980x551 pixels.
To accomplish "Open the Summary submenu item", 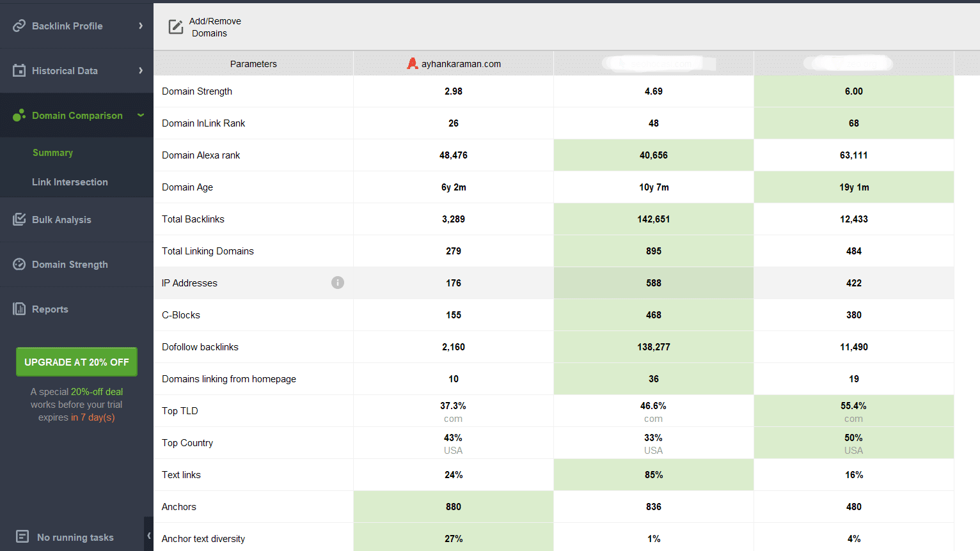I will coord(52,153).
